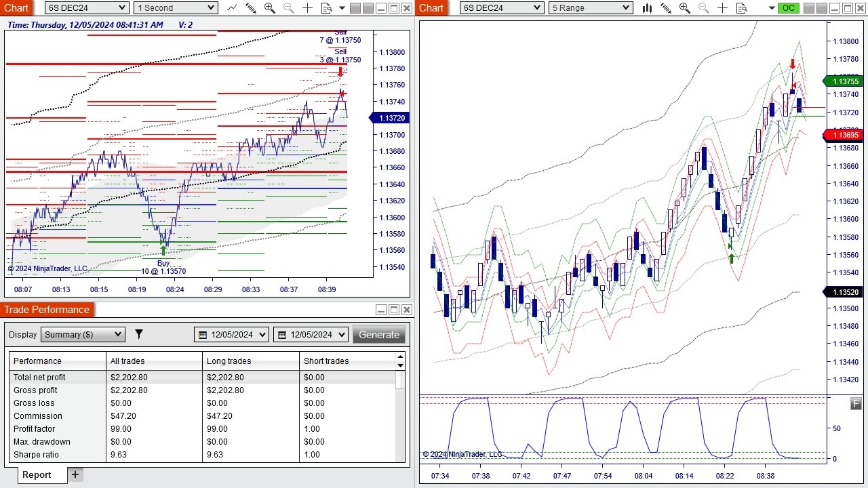The width and height of the screenshot is (868, 488).
Task: Open candlestick bar style in right chart toolbar
Action: (647, 7)
